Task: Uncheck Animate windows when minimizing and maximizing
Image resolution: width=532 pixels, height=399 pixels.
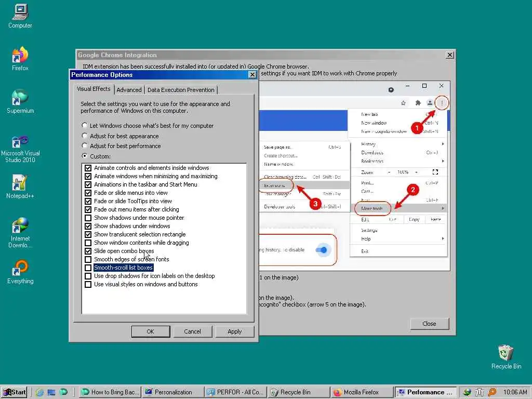Action: click(88, 176)
